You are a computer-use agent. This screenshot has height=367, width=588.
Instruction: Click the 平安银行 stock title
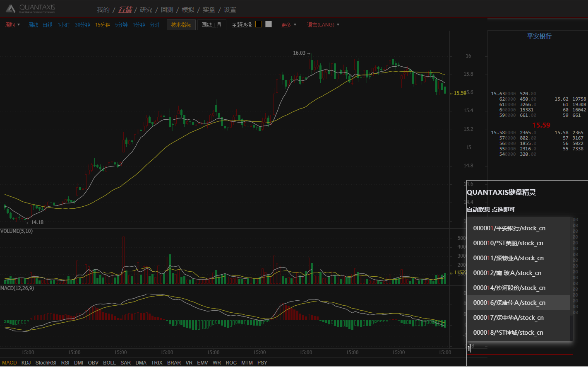539,36
